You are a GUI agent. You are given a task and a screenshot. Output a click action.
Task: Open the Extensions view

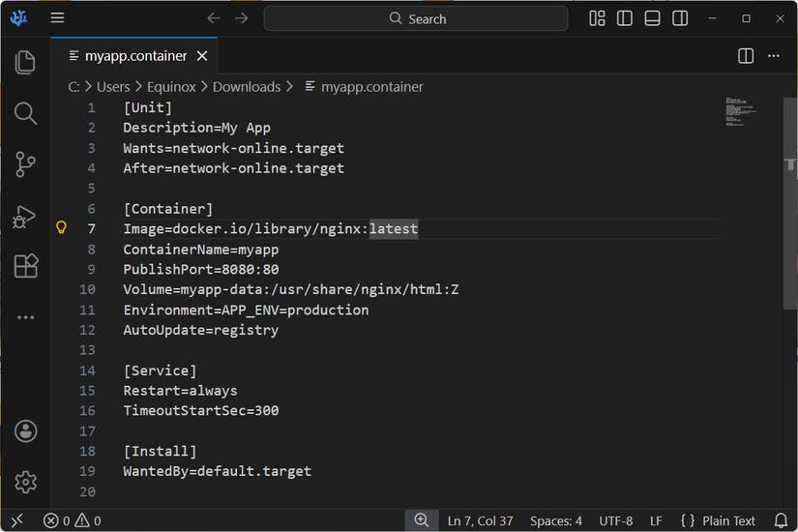coord(25,266)
